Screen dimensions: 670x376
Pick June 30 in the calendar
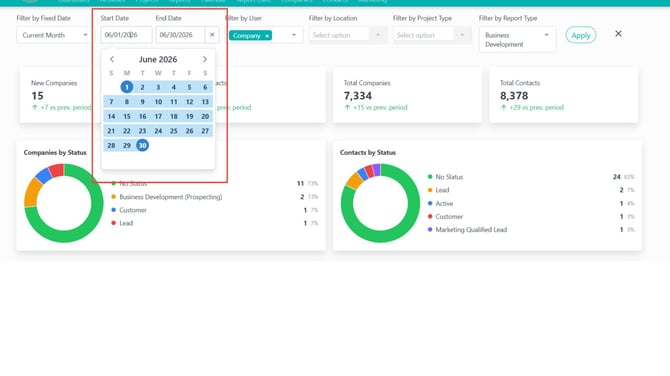tap(142, 145)
